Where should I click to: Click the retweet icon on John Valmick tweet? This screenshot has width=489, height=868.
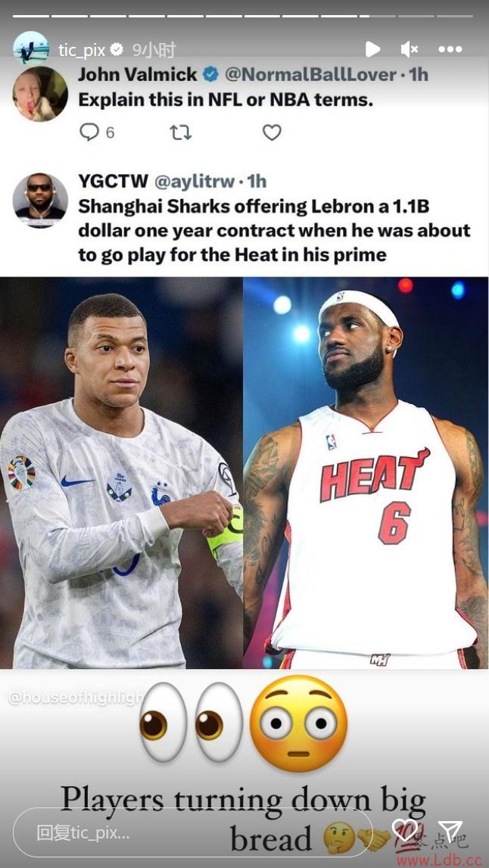[x=181, y=132]
